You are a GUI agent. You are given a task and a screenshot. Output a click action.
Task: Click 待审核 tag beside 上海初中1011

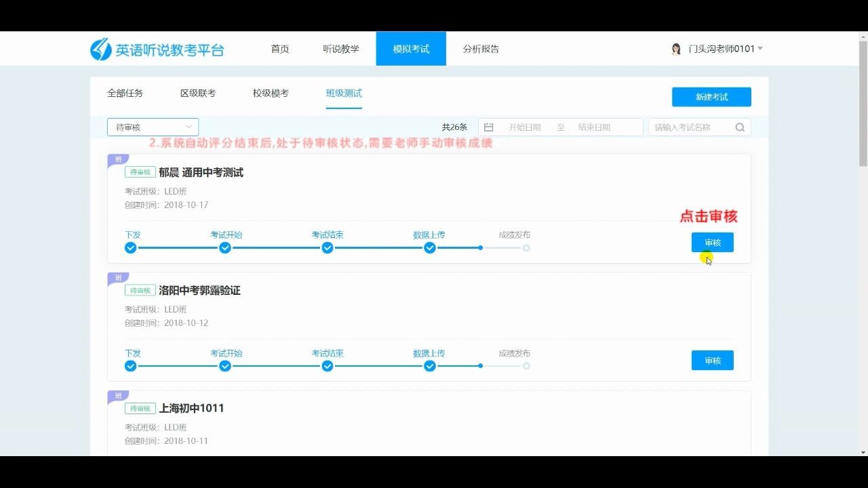click(140, 409)
